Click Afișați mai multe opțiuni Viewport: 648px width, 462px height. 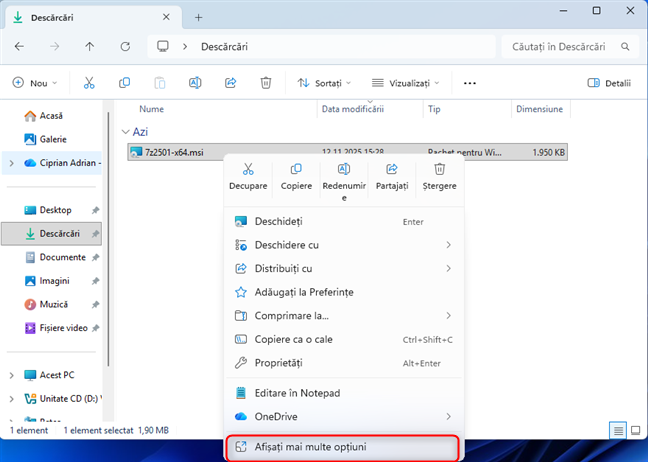(x=343, y=447)
